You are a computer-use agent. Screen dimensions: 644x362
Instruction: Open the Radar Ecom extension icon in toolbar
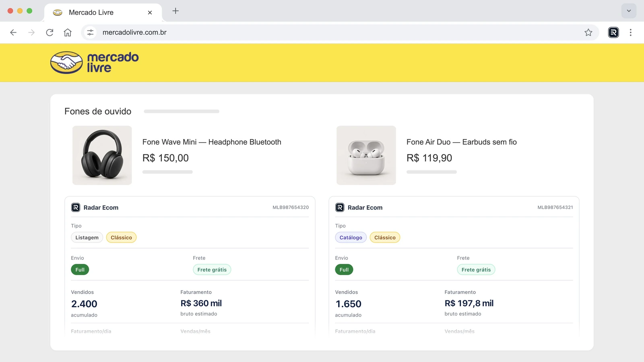point(613,33)
